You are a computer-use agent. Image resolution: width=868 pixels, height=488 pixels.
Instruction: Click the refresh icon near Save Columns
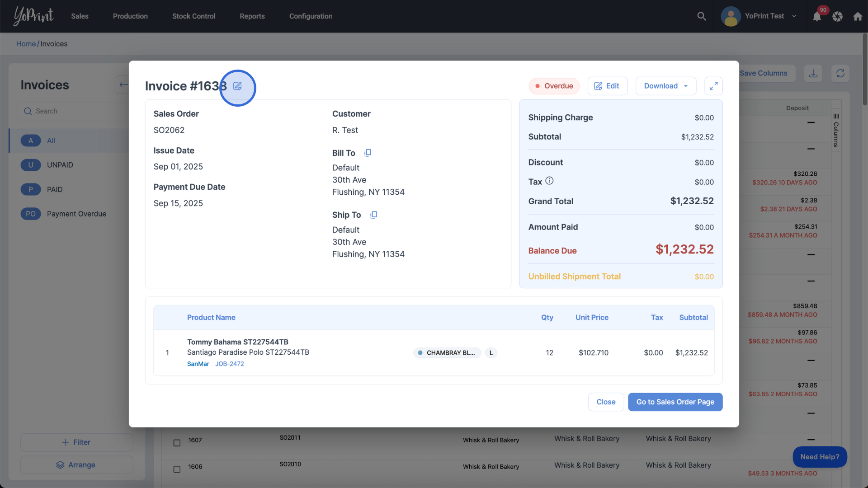tap(840, 73)
